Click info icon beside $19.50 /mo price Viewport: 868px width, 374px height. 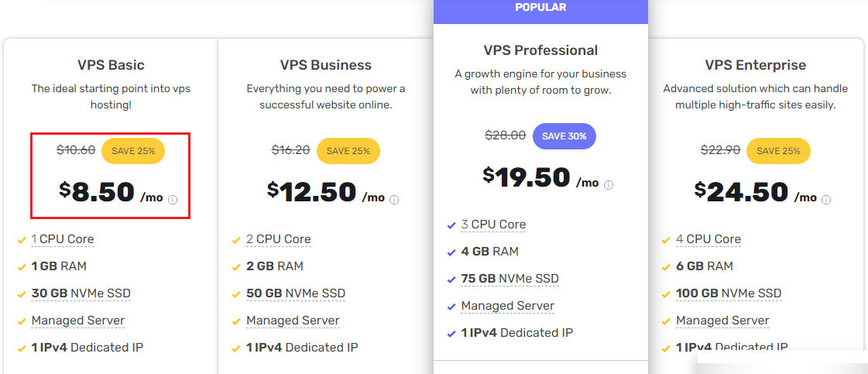(609, 185)
